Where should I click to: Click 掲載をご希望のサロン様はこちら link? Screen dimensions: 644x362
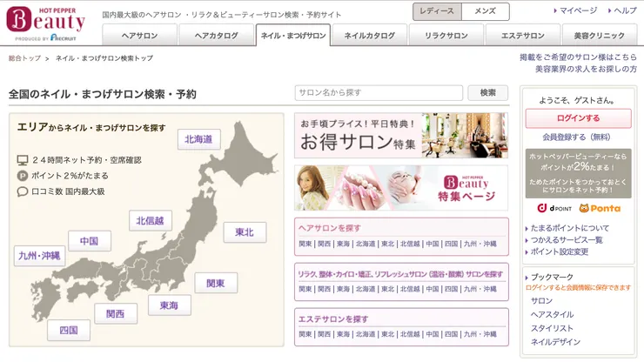[578, 57]
